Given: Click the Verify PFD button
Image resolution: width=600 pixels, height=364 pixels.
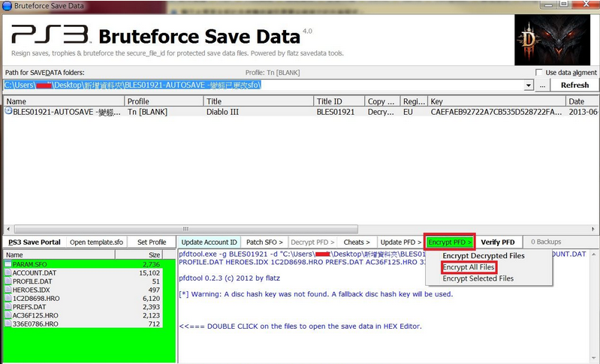Looking at the screenshot, I should pos(497,242).
